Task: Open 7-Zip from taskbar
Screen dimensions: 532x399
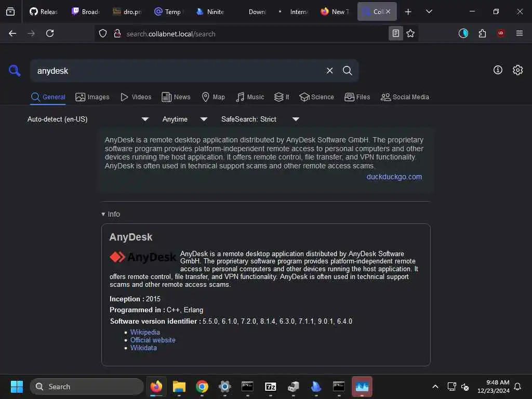Action: [270, 387]
